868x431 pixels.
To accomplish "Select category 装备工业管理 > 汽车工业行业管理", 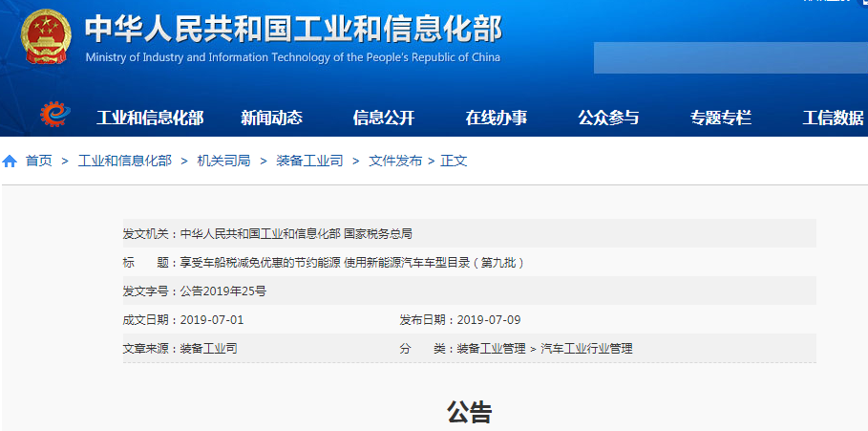I will (544, 349).
